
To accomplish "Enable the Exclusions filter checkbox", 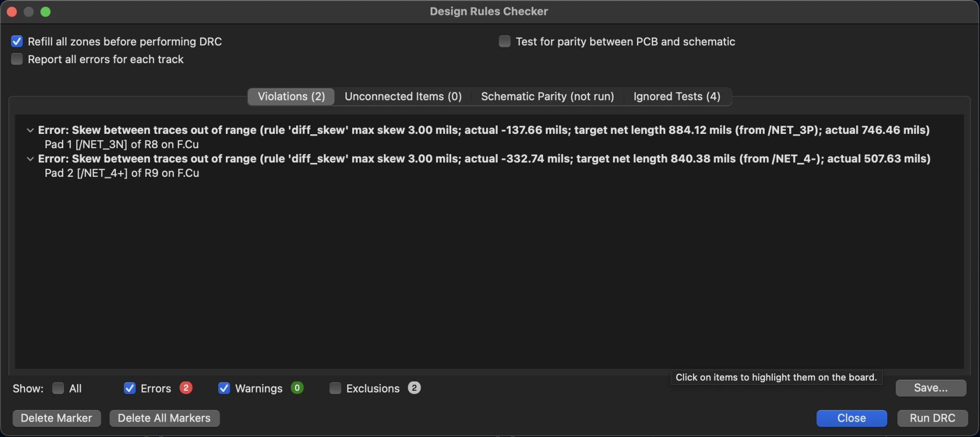I will click(x=335, y=388).
